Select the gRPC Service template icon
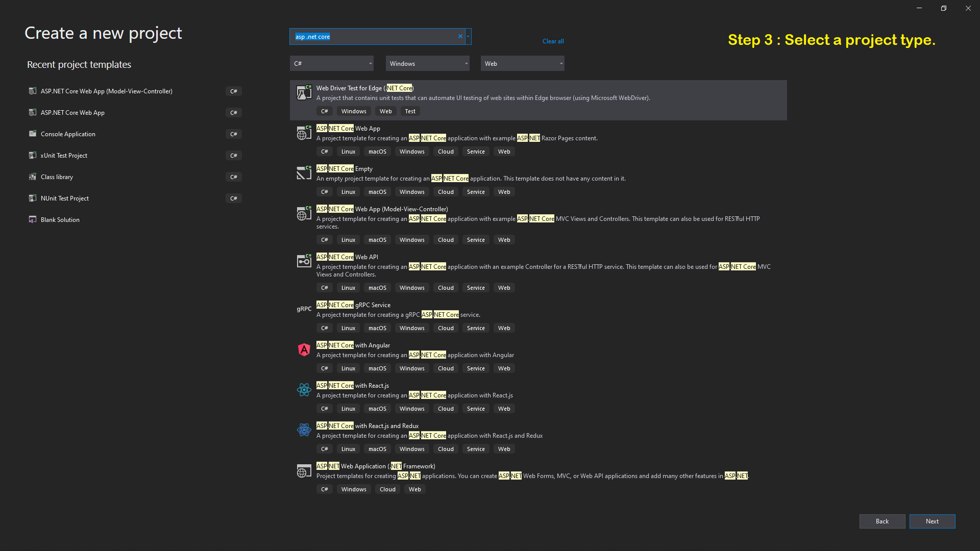Viewport: 980px width, 551px height. [304, 309]
